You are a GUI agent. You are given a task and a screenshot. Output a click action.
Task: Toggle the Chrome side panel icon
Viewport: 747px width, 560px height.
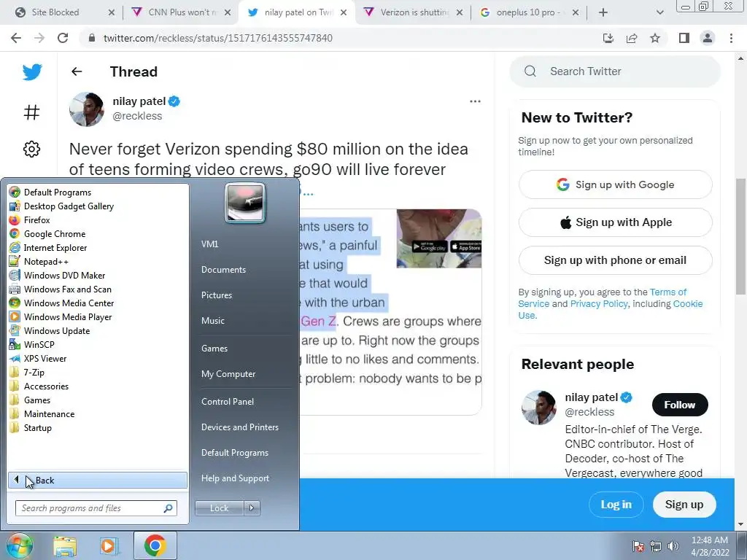click(x=684, y=38)
